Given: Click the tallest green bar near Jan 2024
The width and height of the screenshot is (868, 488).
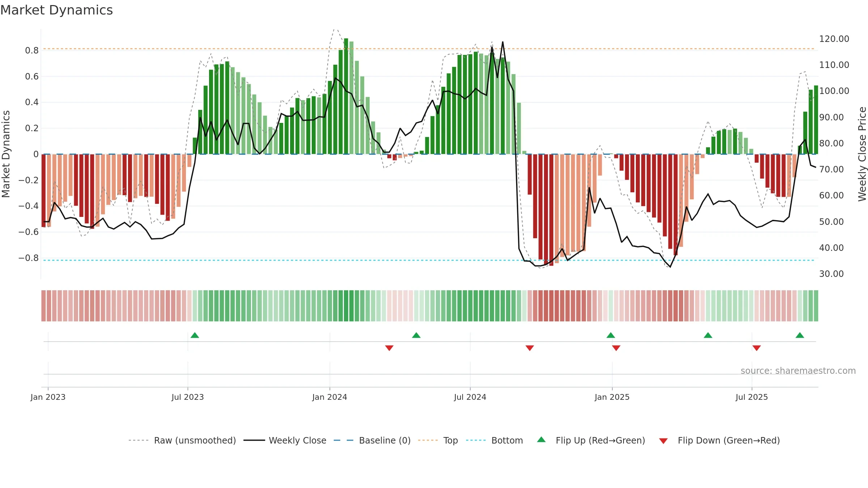Looking at the screenshot, I should point(346,96).
